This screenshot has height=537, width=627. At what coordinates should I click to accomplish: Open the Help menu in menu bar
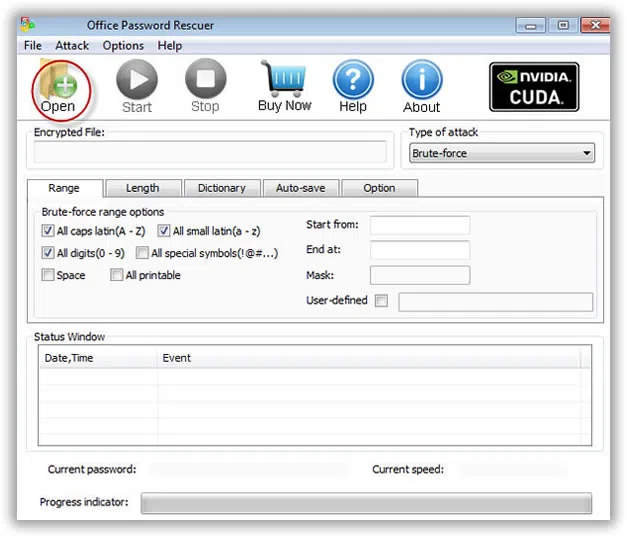[x=170, y=46]
